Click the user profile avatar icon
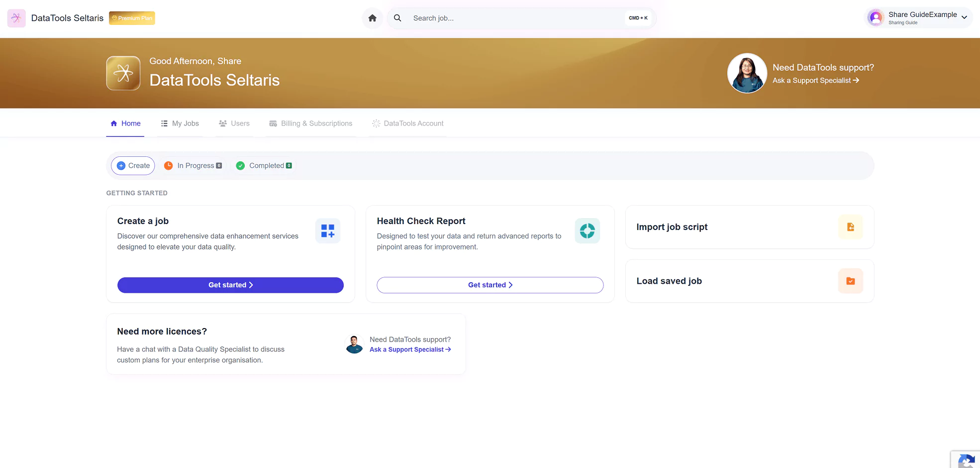 coord(876,18)
